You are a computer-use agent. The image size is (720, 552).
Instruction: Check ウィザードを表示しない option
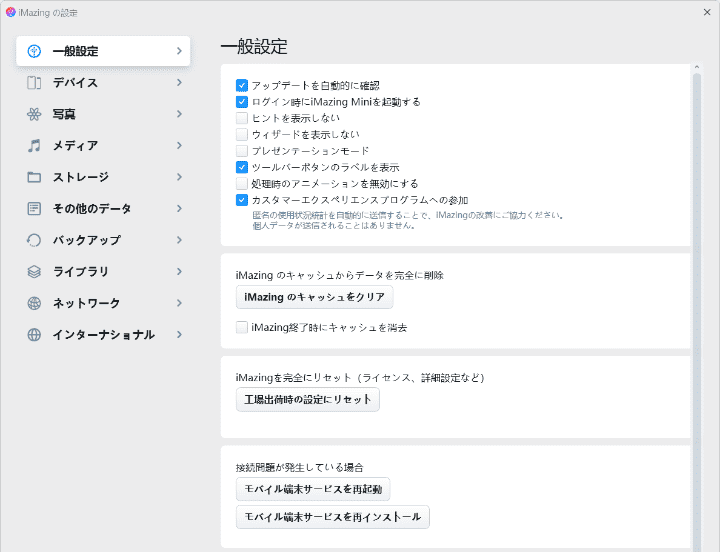(x=242, y=135)
